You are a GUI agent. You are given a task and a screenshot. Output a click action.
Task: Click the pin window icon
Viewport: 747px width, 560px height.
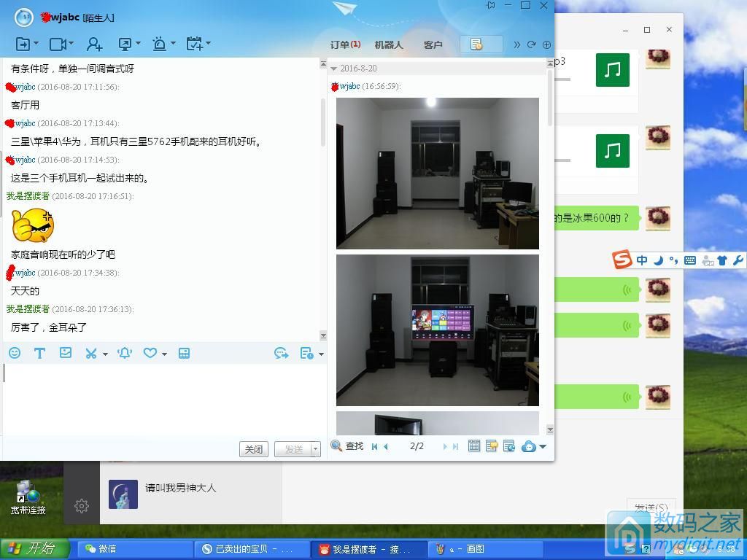tap(490, 5)
